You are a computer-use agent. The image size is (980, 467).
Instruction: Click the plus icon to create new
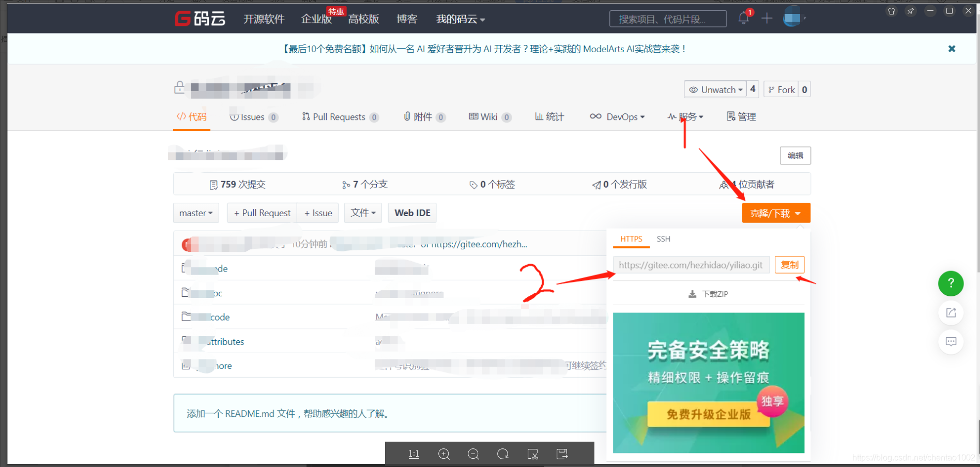tap(767, 19)
